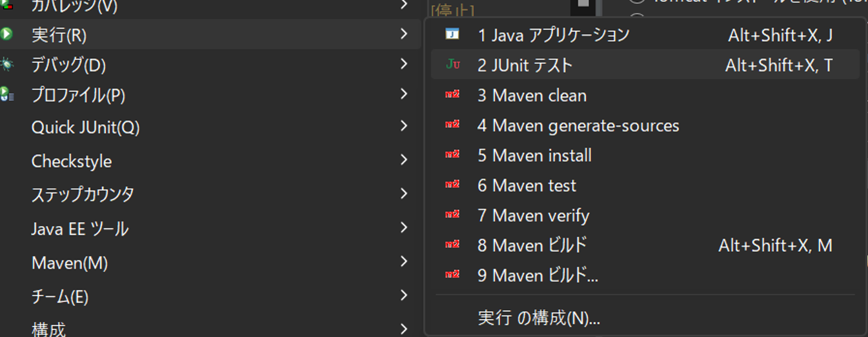This screenshot has width=868, height=337.
Task: Open the Maven(M) submenu arrow
Action: click(x=404, y=261)
